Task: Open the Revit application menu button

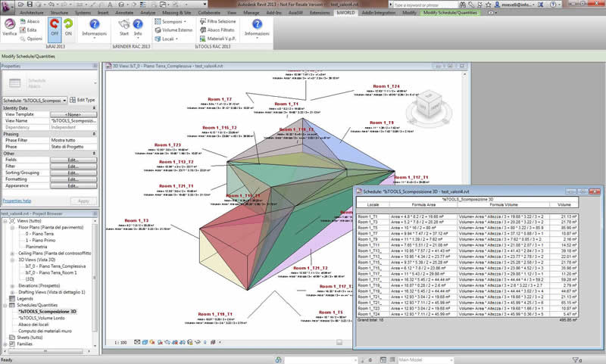Action: pyautogui.click(x=7, y=6)
